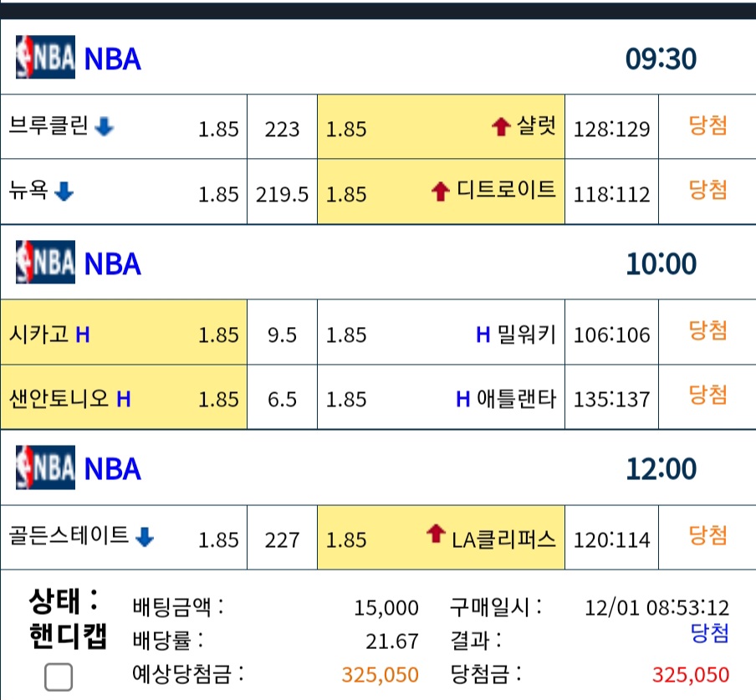Viewport: 756px width, 700px height.
Task: Click red up arrow next to LA클리퍼스
Action: [x=436, y=534]
